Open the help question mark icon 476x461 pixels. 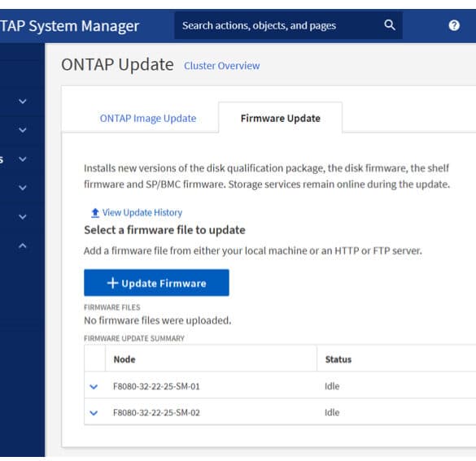pyautogui.click(x=454, y=25)
